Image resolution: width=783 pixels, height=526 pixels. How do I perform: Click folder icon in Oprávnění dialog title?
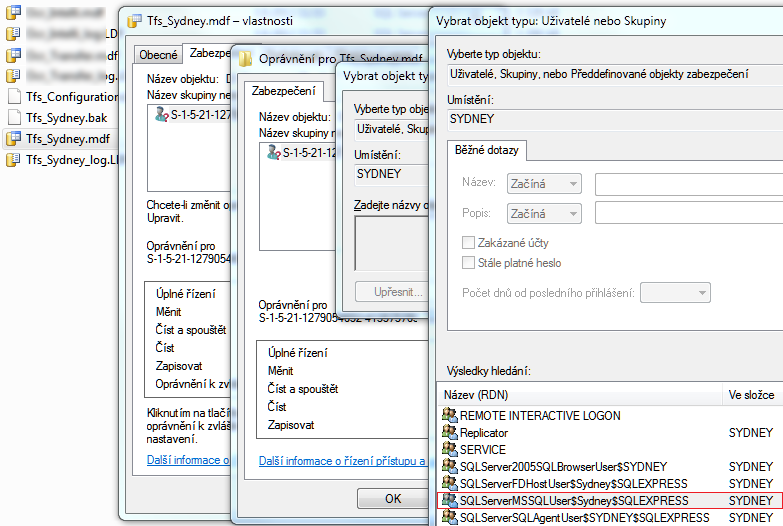pos(246,59)
